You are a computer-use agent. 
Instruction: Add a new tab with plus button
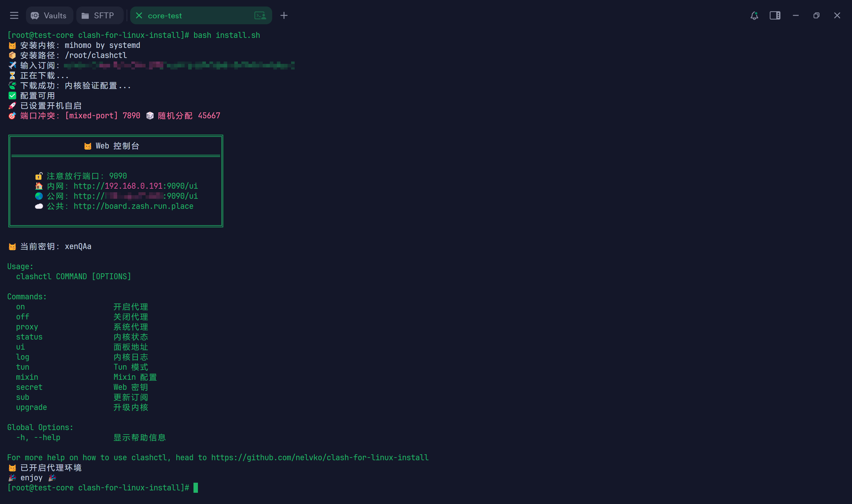coord(284,16)
